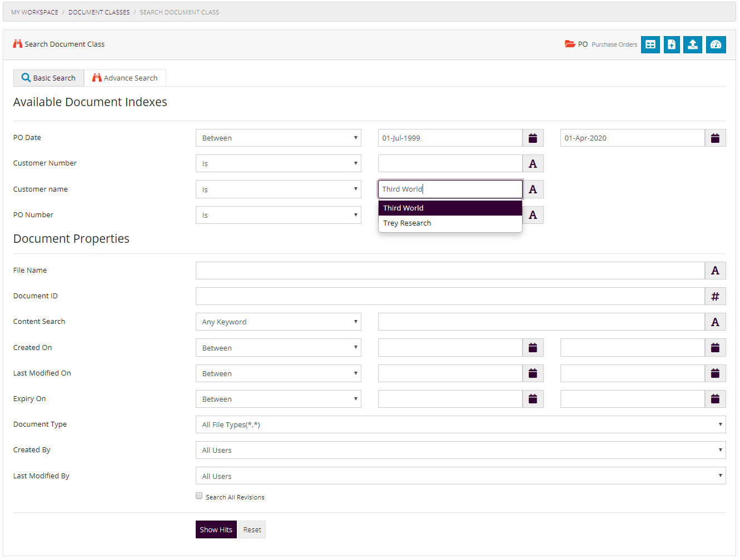Screen dimensions: 740x560
Task: Click the A icon beside Customer Number
Action: tap(533, 163)
